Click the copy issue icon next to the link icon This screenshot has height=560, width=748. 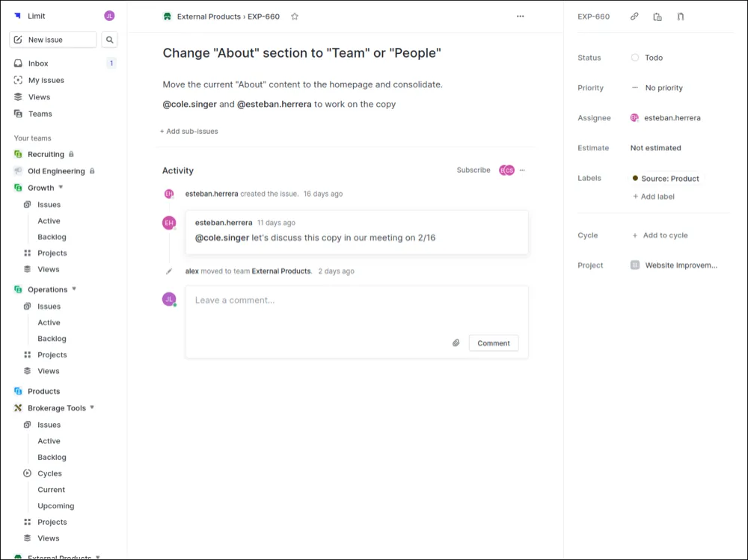(657, 16)
